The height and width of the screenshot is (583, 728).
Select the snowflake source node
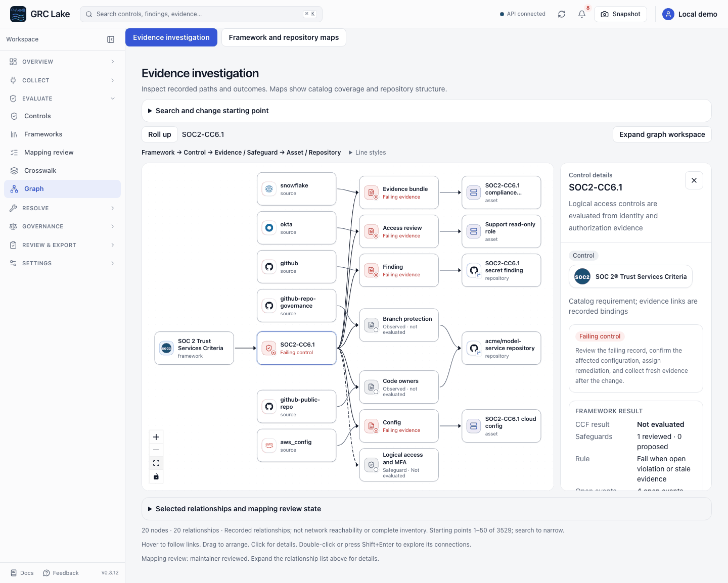coord(297,189)
